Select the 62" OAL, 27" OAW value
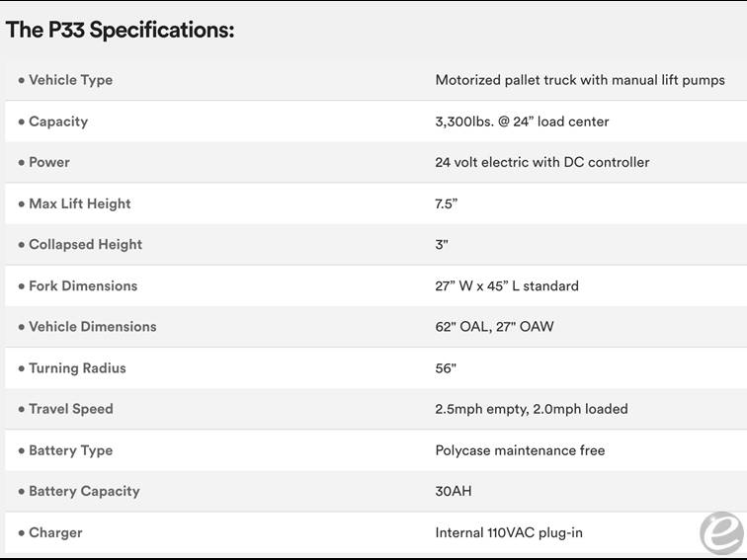 (x=494, y=327)
